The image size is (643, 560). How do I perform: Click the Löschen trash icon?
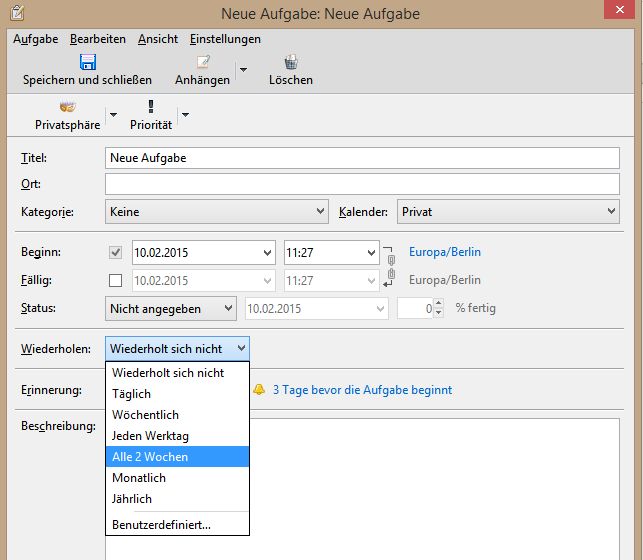[290, 62]
